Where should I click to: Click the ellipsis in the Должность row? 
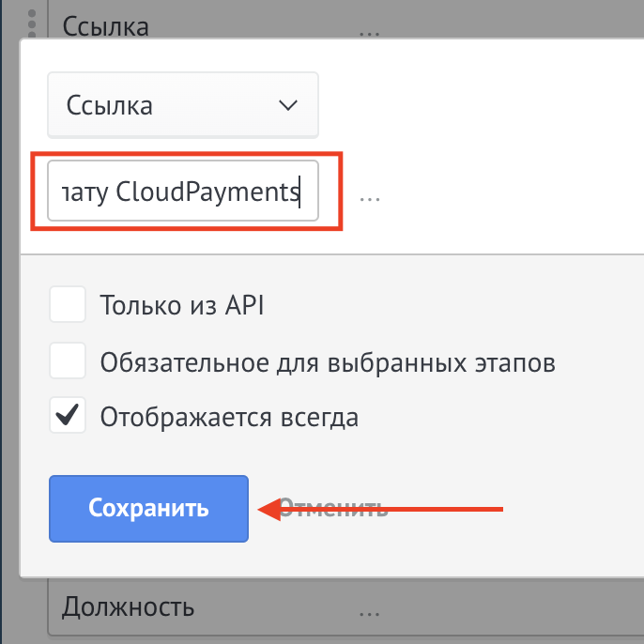point(369,608)
